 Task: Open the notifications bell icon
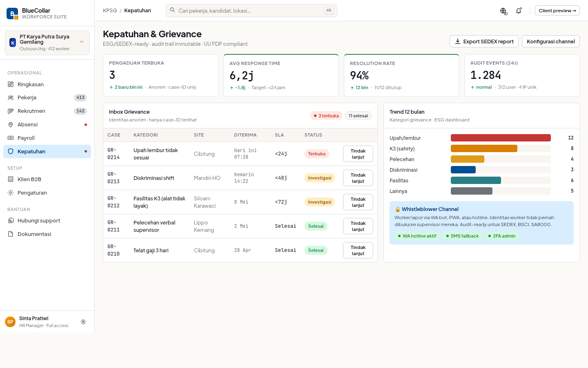point(519,11)
